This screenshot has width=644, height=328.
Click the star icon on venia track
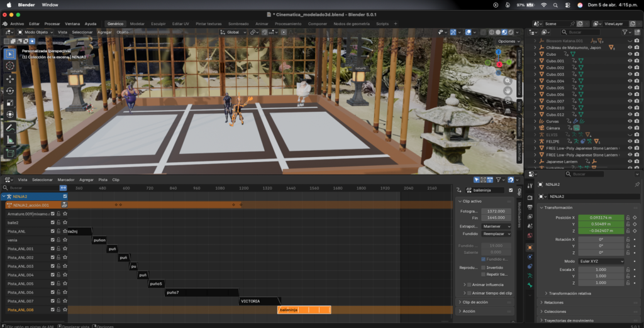pyautogui.click(x=65, y=240)
